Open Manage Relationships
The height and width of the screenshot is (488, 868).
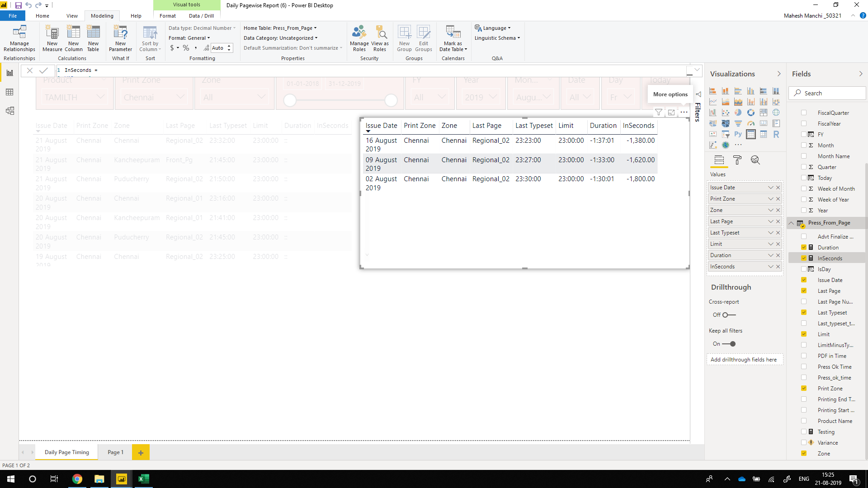[x=19, y=39]
